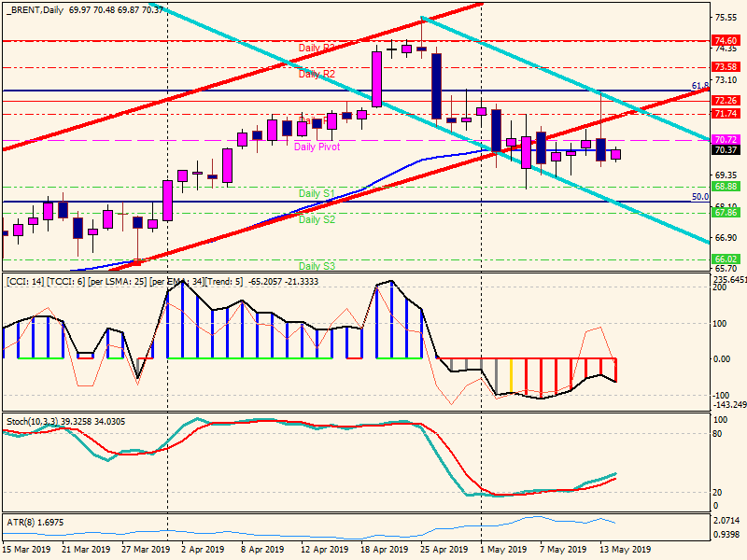The width and height of the screenshot is (747, 560).
Task: Click the 27 Mar 2019 date marker
Action: point(143,550)
